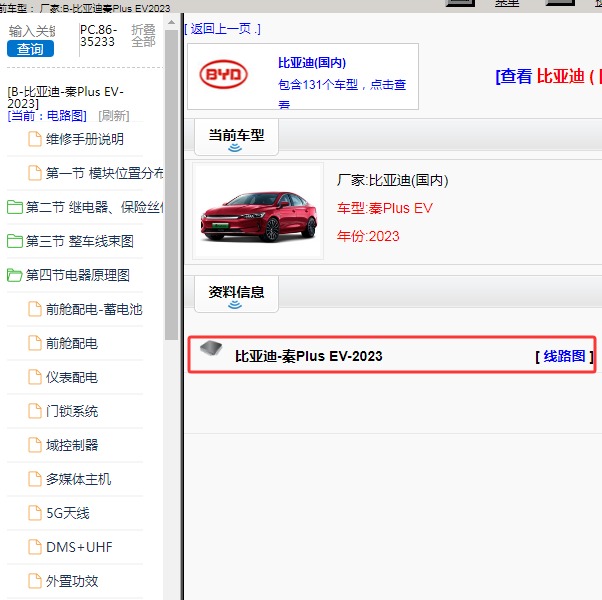Open 比亚迪(国内) brand link
The width and height of the screenshot is (602, 600).
coord(312,63)
